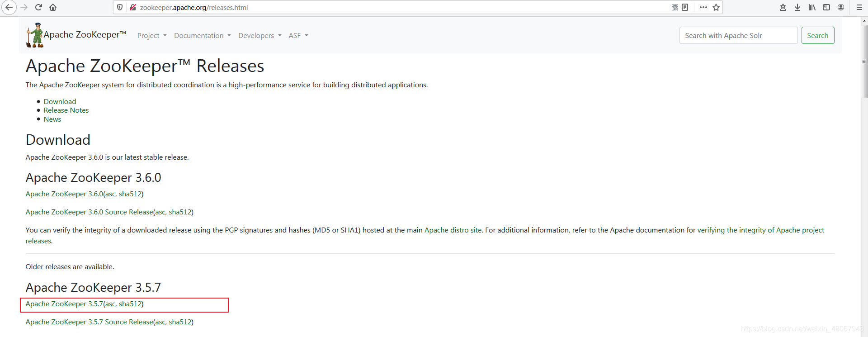Open the Apache distro site link

point(453,230)
